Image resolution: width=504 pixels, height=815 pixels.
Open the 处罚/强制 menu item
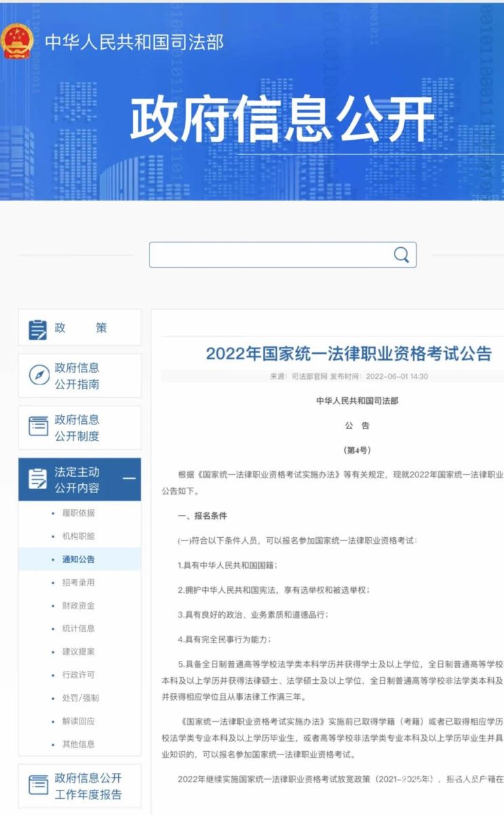click(x=80, y=698)
